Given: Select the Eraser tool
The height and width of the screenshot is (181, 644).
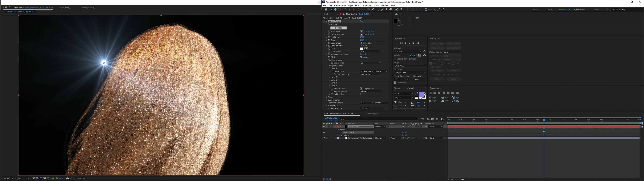Looking at the screenshot, I should [390, 10].
